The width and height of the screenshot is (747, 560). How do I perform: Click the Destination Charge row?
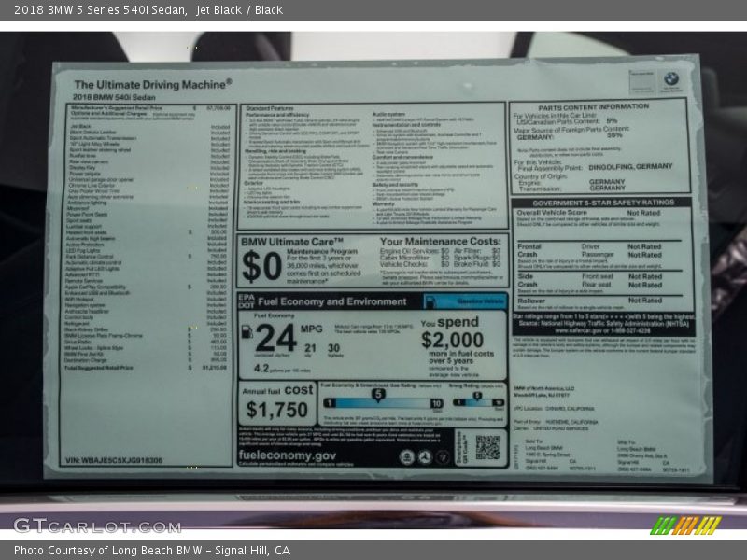pos(146,360)
